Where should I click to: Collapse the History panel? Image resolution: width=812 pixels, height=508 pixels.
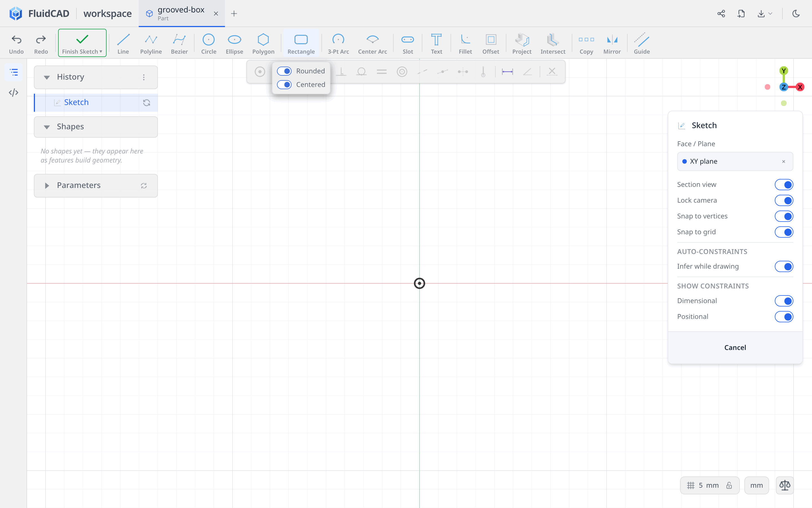click(47, 77)
